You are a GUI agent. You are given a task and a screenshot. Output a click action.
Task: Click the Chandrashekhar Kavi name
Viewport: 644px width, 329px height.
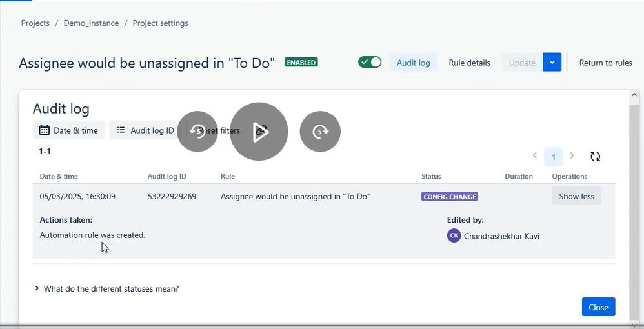click(x=501, y=236)
